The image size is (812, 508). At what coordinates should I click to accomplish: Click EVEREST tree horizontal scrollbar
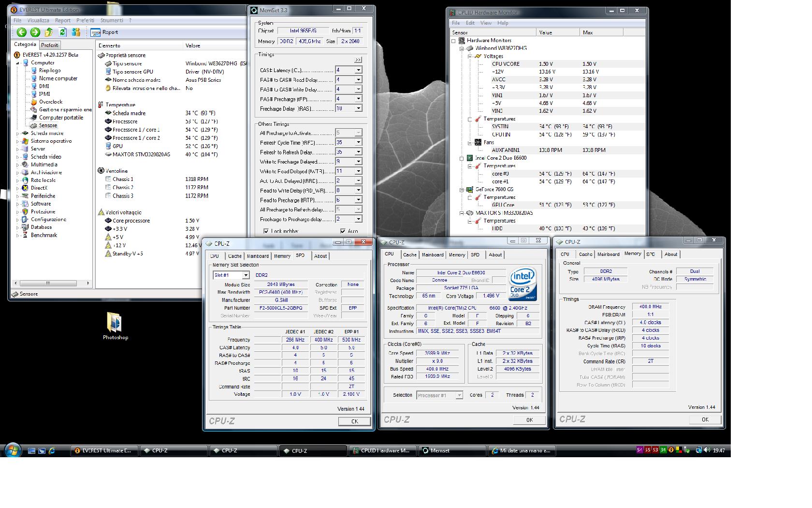(51, 283)
